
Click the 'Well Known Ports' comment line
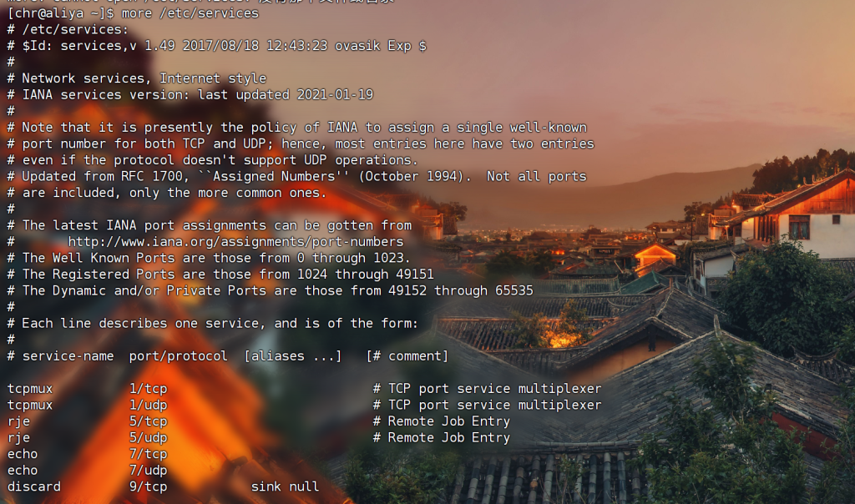pyautogui.click(x=208, y=258)
